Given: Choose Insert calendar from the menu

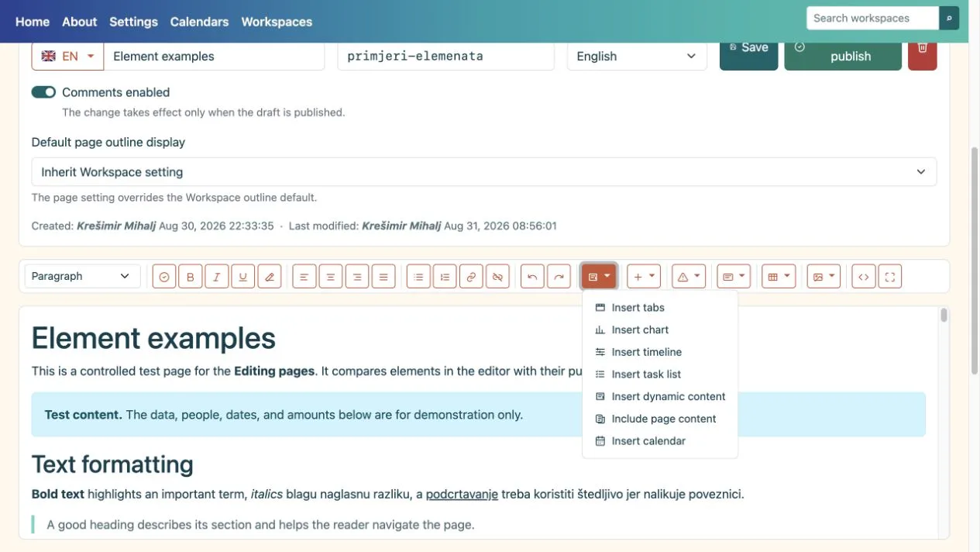Looking at the screenshot, I should [660, 441].
